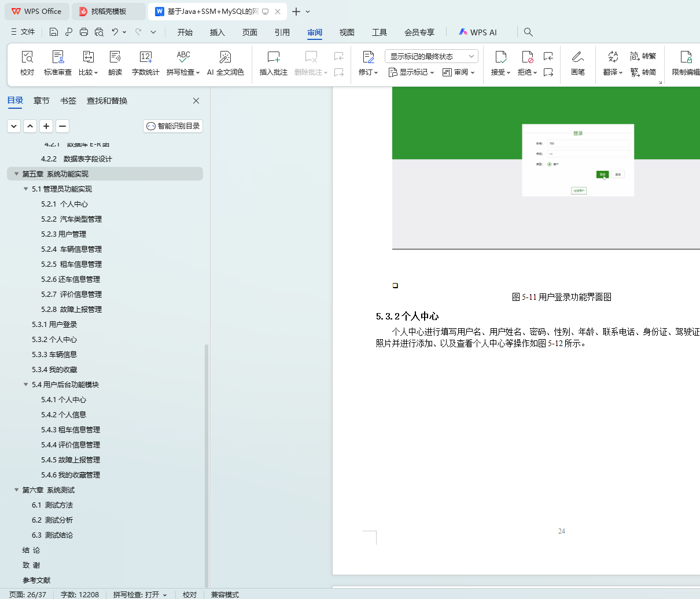Close the navigation pane

click(196, 101)
